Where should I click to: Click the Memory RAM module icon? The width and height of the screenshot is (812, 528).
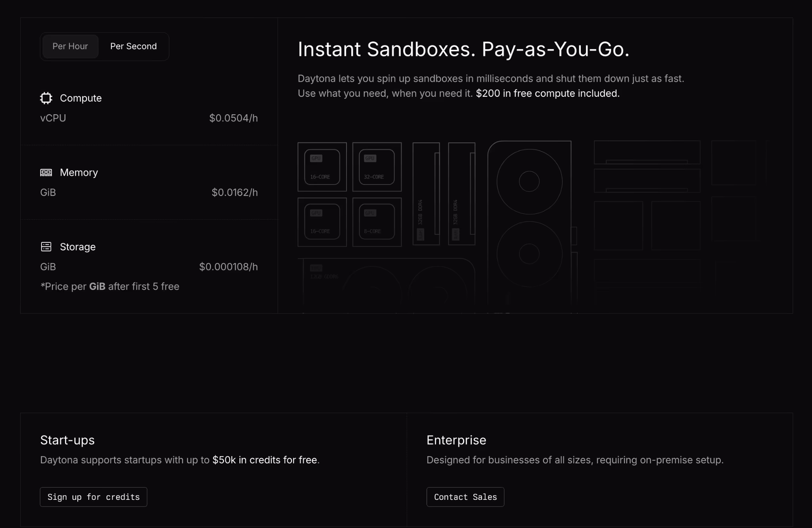point(46,173)
